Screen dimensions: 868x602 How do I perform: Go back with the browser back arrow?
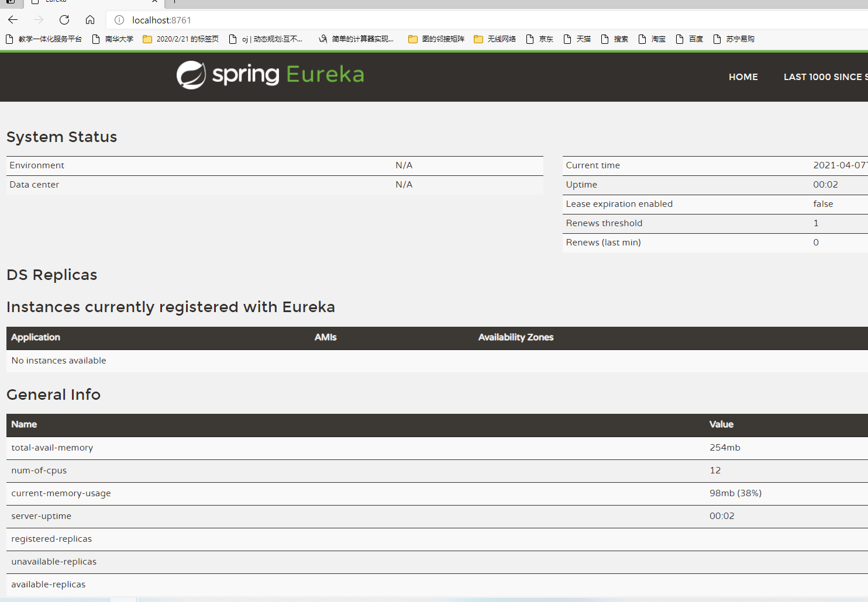13,20
